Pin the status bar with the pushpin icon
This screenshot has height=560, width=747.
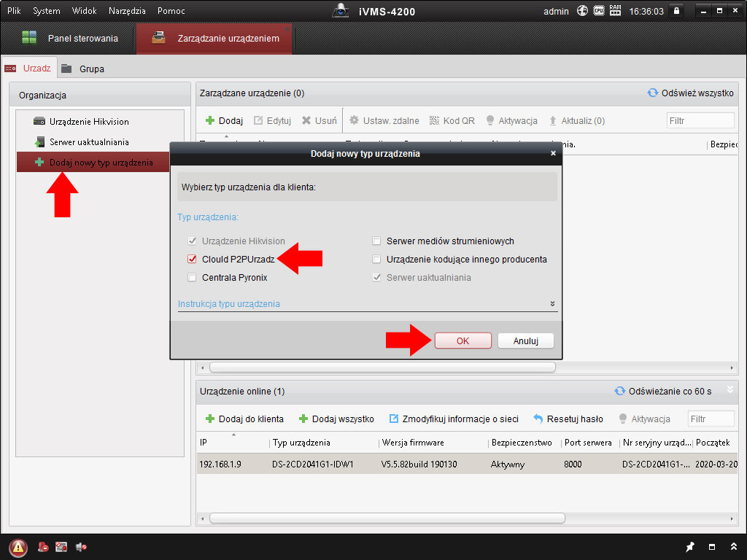click(690, 547)
